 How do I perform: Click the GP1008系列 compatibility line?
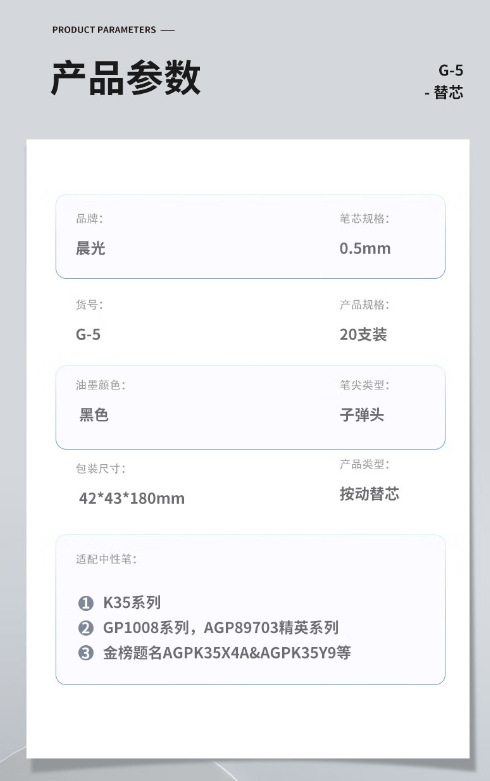(x=221, y=628)
